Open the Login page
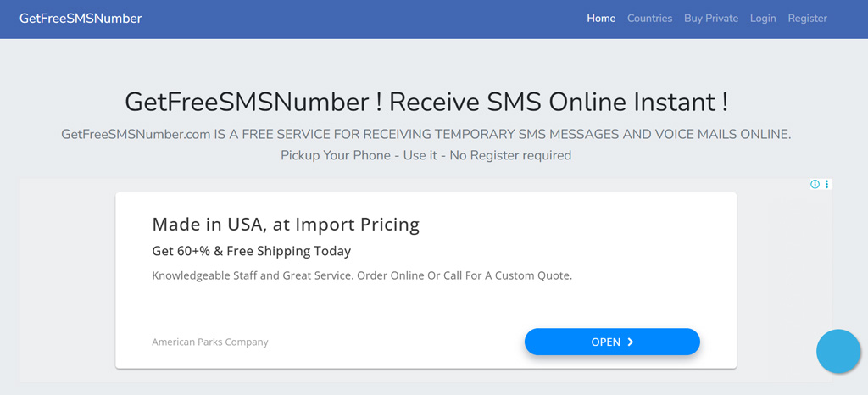Viewport: 868px width, 395px height. coord(763,19)
